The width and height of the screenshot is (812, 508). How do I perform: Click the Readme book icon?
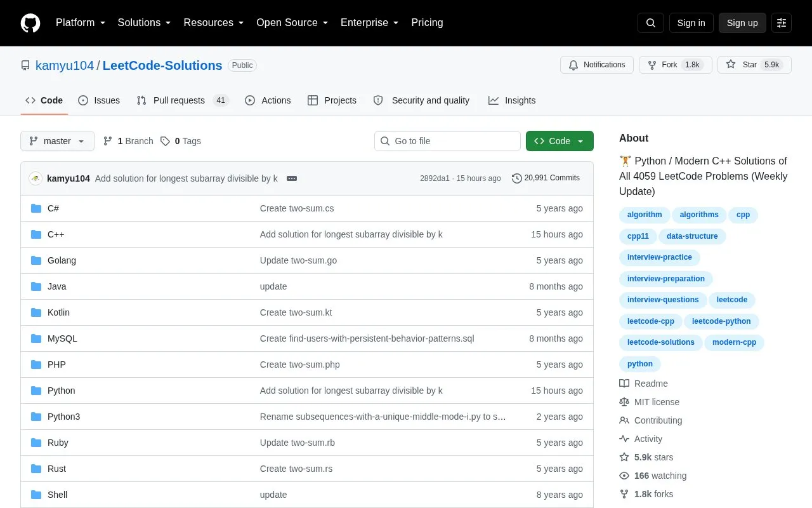(624, 384)
